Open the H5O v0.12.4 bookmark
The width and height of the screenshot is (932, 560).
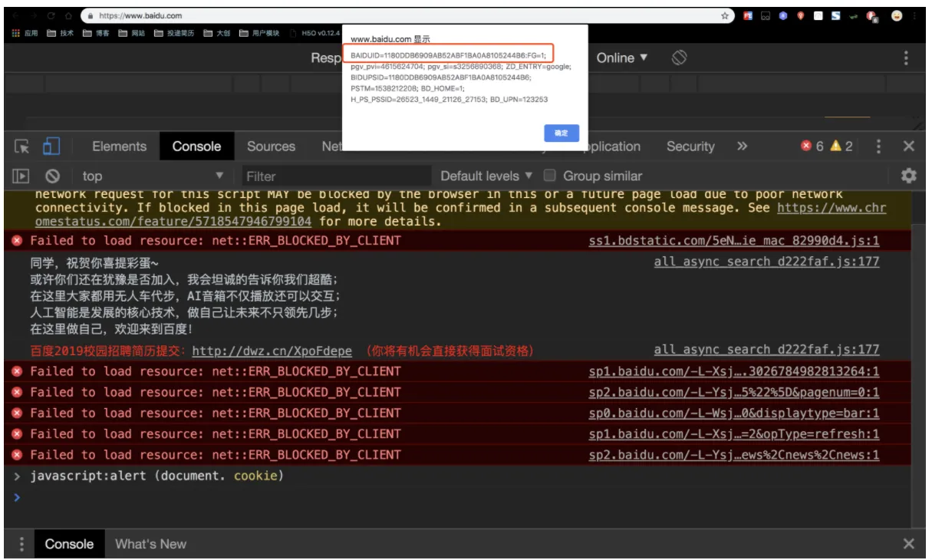pyautogui.click(x=315, y=33)
